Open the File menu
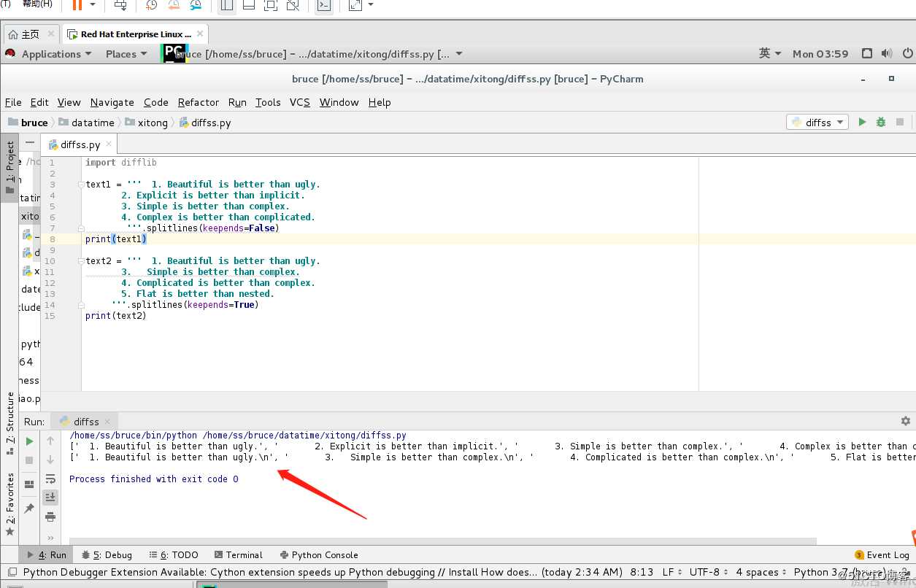Image resolution: width=916 pixels, height=588 pixels. (x=13, y=102)
